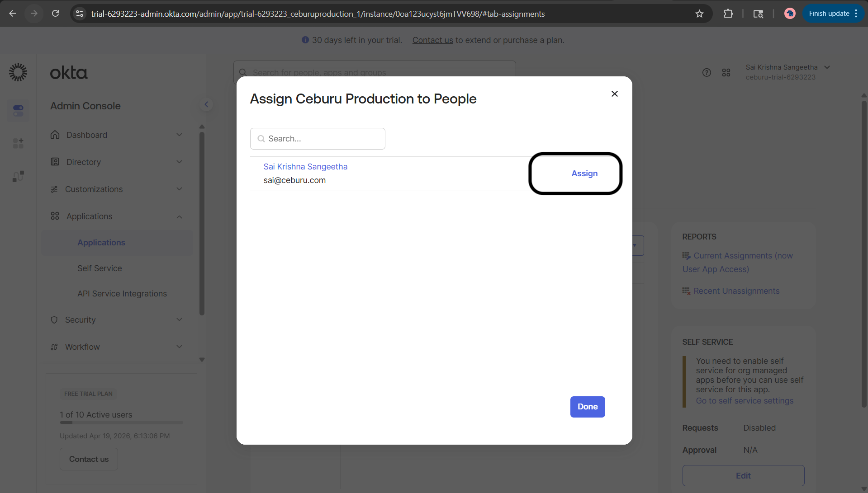Click the dialog Search field
This screenshot has width=868, height=493.
pyautogui.click(x=318, y=139)
